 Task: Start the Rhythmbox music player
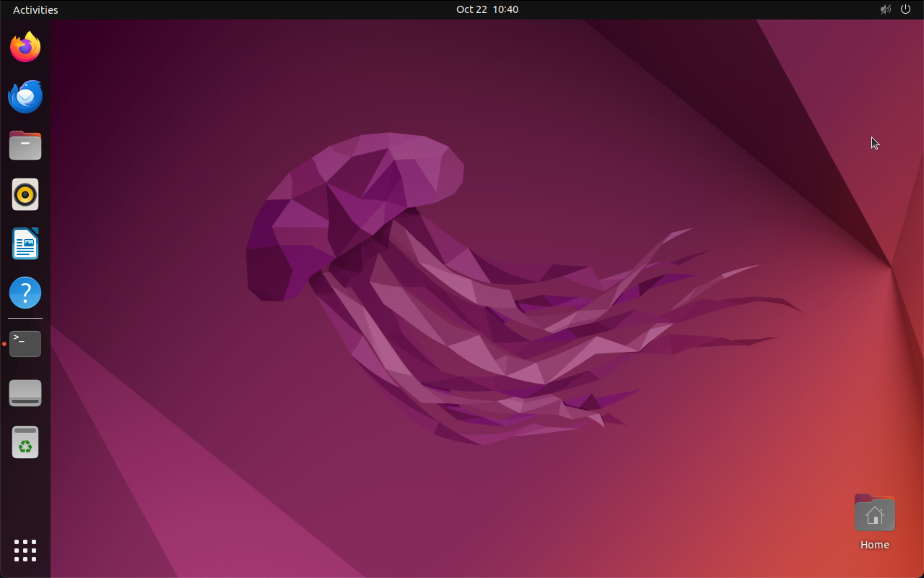pos(25,194)
